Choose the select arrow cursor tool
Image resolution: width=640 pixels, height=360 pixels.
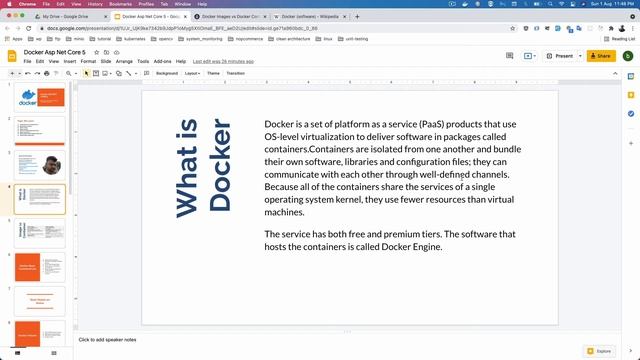[x=86, y=73]
